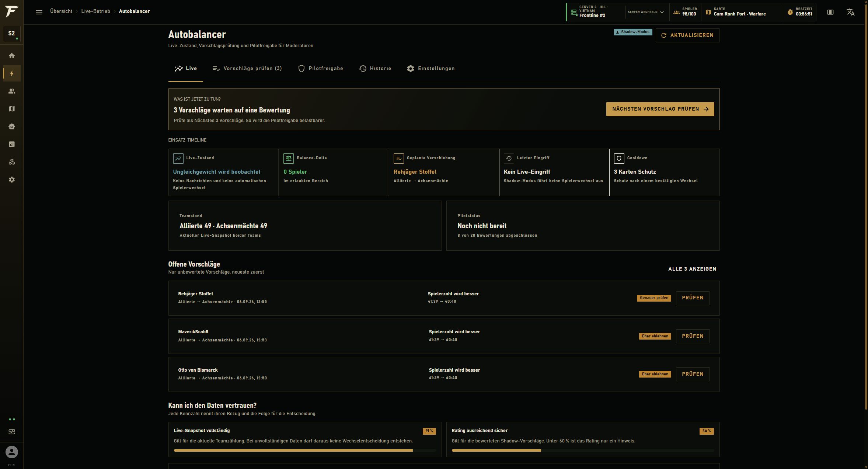Open the Einstellungen tab
Viewport: 868px width, 469px height.
[431, 69]
